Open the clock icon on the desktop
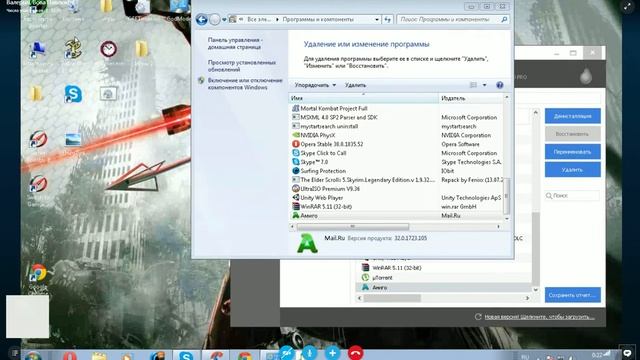Viewport: 640px width, 360px height. point(108,49)
